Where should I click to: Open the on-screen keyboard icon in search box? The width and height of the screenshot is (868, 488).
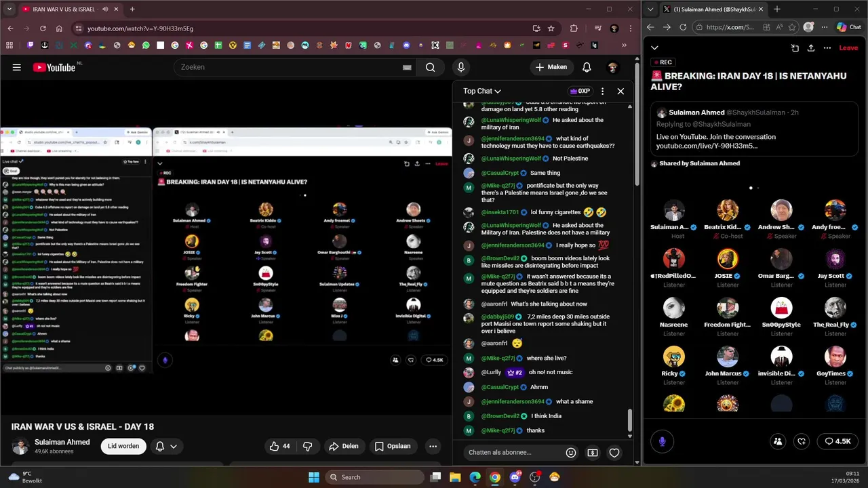(x=407, y=67)
